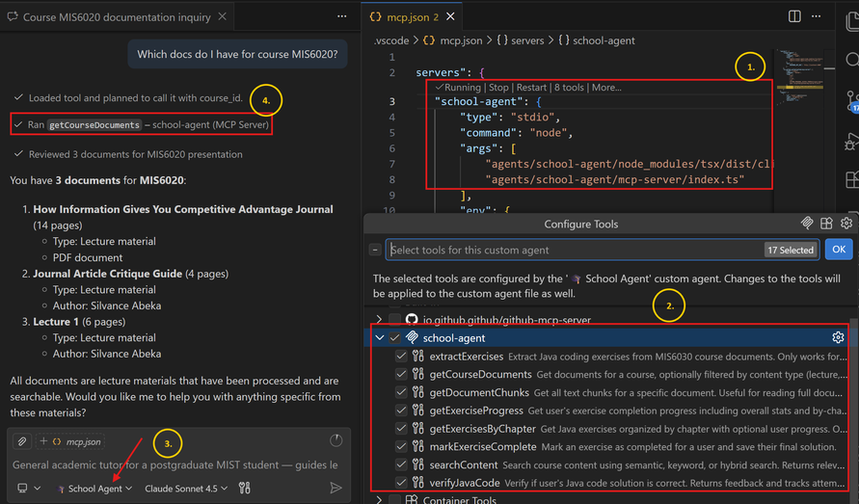Uncheck the extractExercises tool
Viewport: 859px width, 504px height.
(x=401, y=357)
